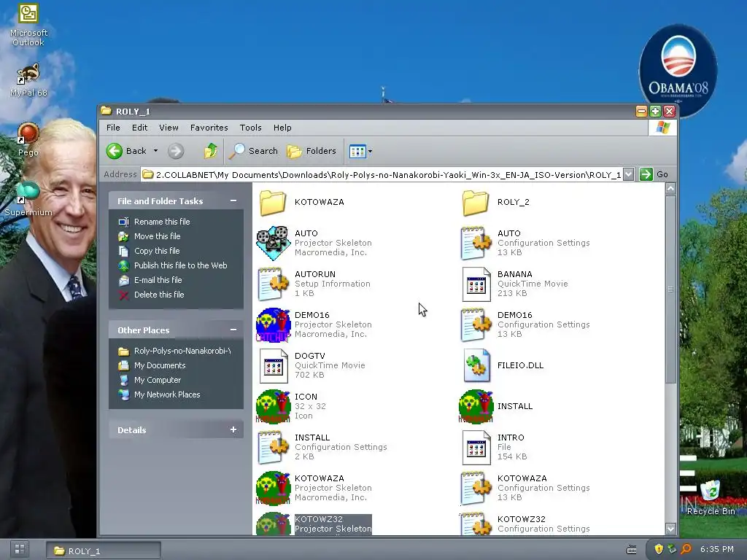Open the Views dropdown button
This screenshot has height=560, width=747.
tap(360, 152)
